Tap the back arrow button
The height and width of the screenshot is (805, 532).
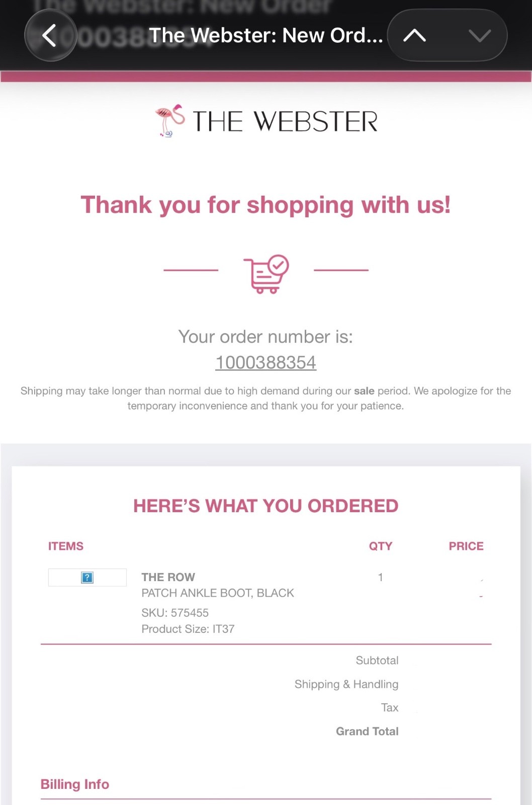[x=50, y=36]
